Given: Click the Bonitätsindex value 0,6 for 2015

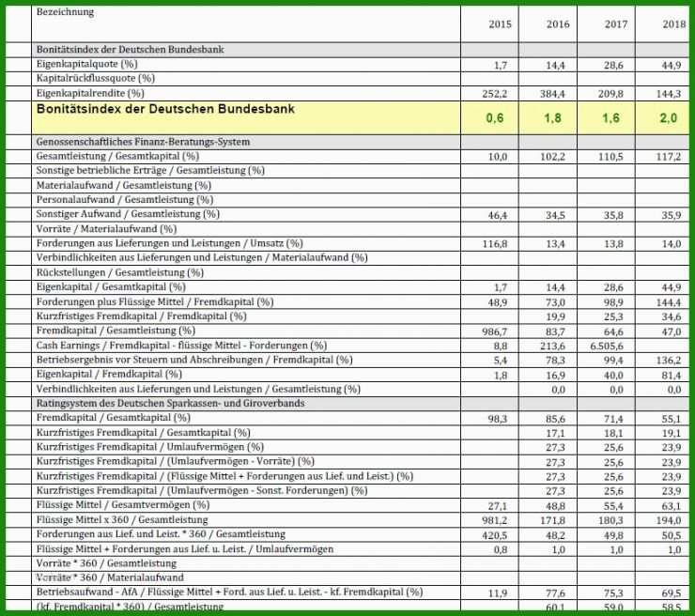Looking at the screenshot, I should tap(495, 118).
